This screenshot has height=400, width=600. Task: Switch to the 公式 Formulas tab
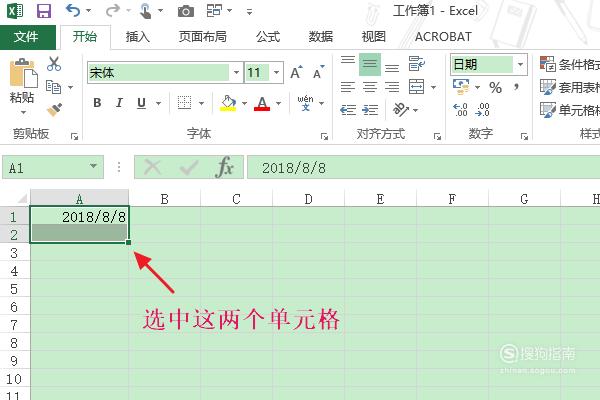[x=268, y=37]
